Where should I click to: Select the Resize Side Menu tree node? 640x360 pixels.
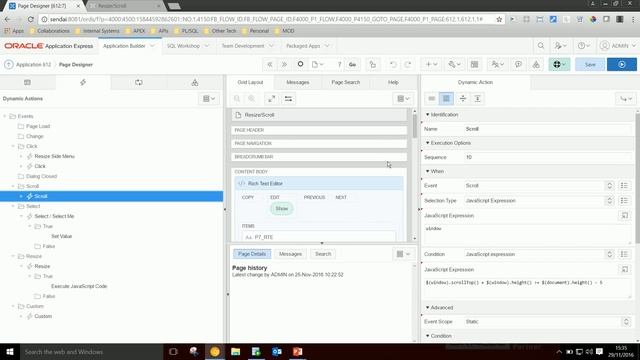point(54,156)
